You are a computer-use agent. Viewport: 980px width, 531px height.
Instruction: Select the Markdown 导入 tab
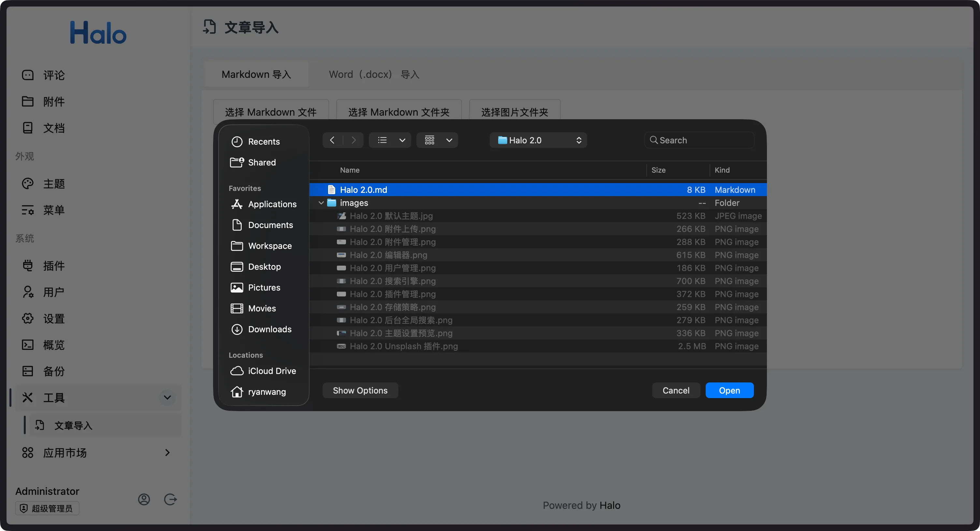coord(256,74)
